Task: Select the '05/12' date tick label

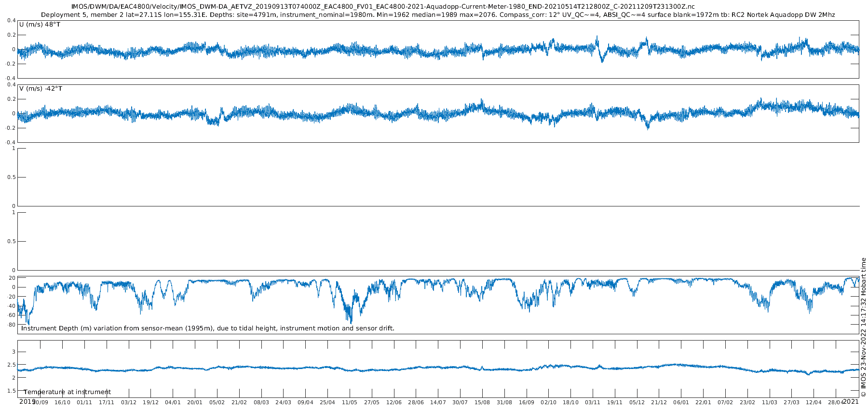Action: (x=637, y=402)
